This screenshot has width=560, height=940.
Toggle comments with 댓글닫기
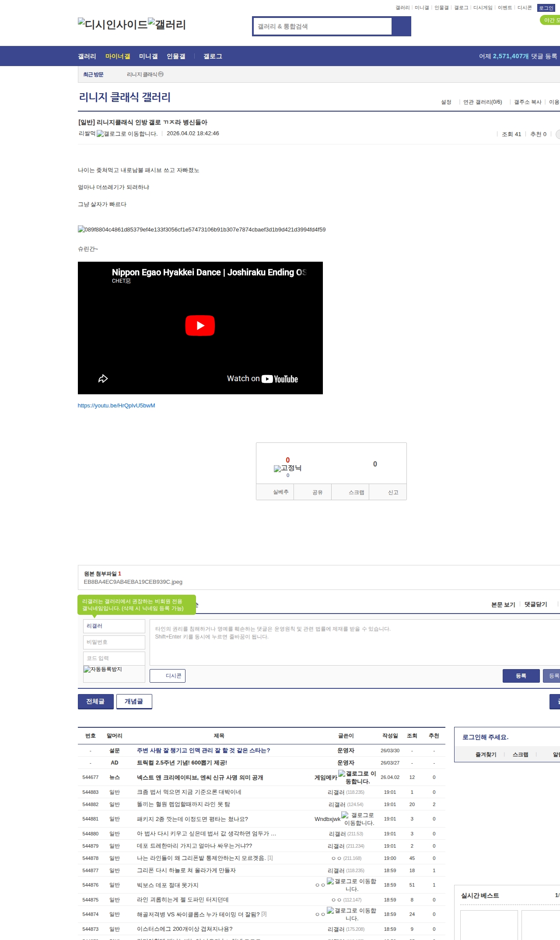(535, 604)
